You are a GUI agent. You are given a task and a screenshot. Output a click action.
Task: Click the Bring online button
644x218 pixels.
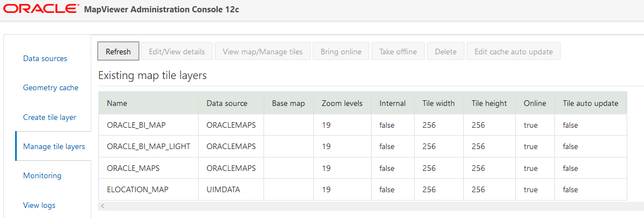pos(341,52)
